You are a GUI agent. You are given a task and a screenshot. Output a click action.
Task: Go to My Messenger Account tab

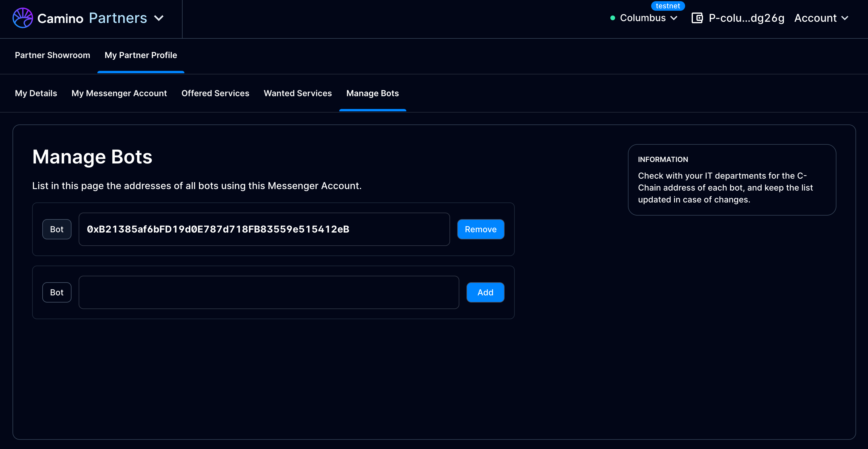pos(119,93)
